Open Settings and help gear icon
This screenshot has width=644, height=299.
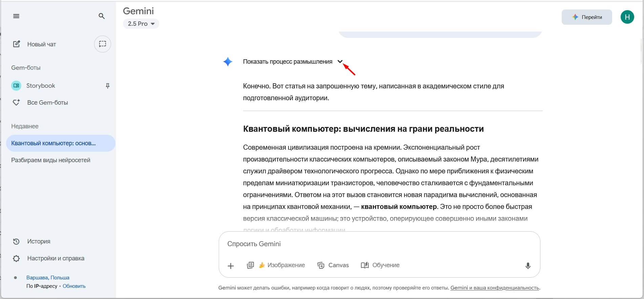pyautogui.click(x=16, y=258)
